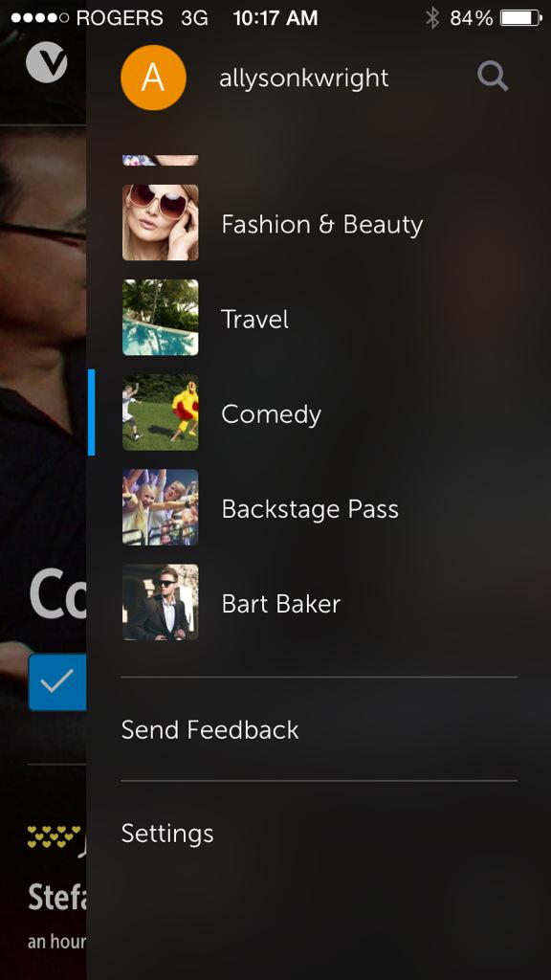The image size is (551, 980).
Task: Tap the Travel pool thumbnail
Action: [160, 318]
